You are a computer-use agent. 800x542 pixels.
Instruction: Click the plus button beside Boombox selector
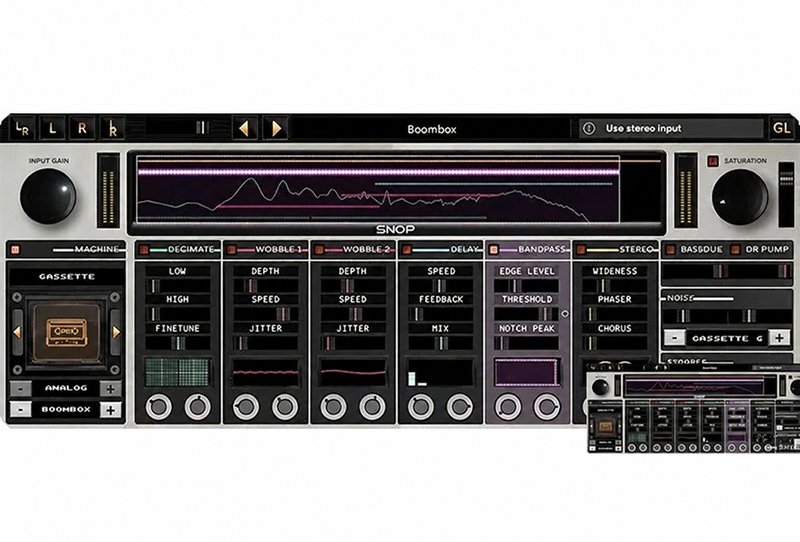(111, 410)
